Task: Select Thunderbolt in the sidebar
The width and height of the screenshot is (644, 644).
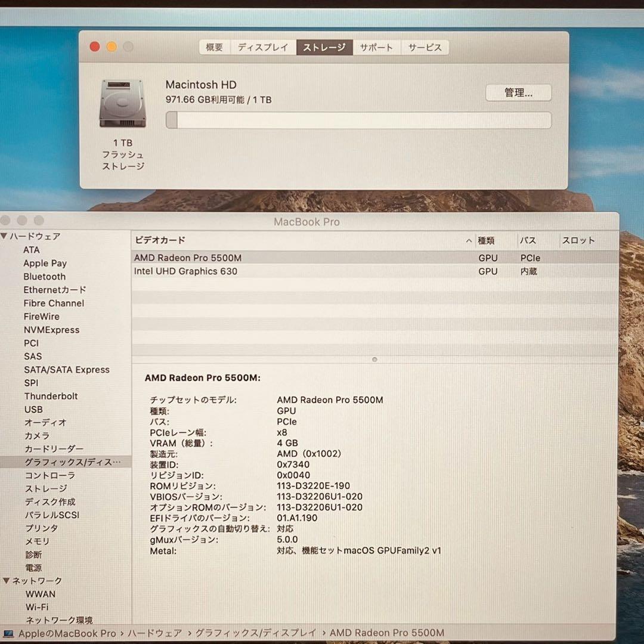Action: coord(51,396)
